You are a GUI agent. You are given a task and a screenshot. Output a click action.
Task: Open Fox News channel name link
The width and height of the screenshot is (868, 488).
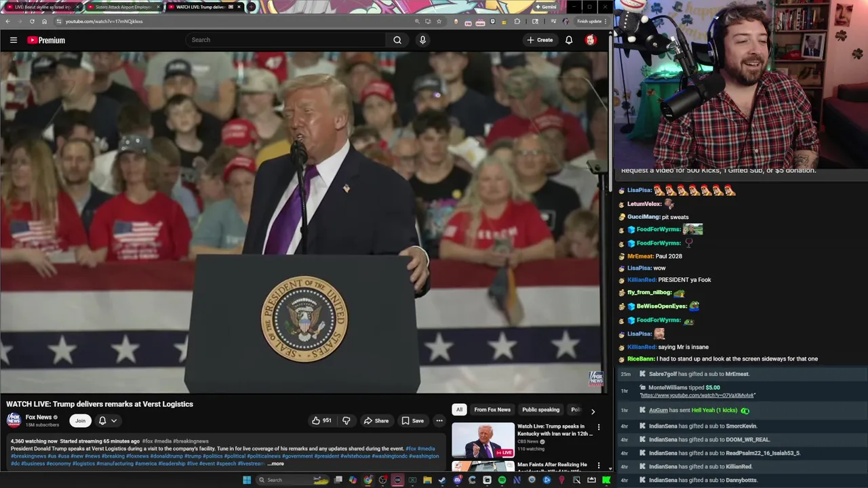coord(39,417)
